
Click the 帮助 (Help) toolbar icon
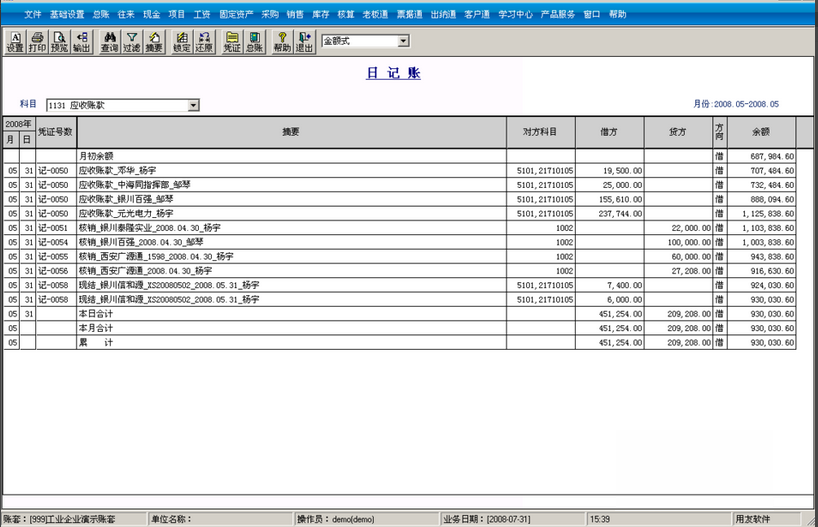(282, 41)
